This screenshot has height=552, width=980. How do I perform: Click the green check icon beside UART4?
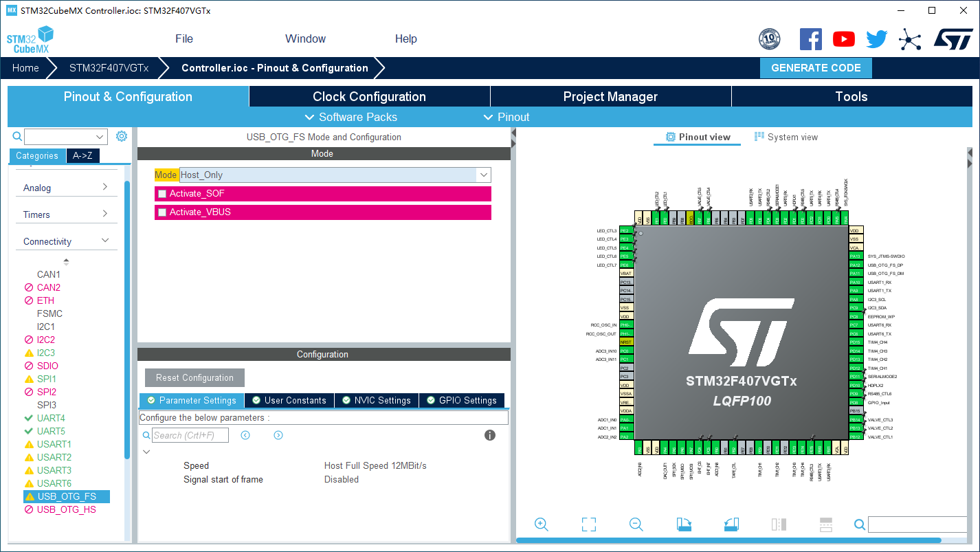(29, 418)
